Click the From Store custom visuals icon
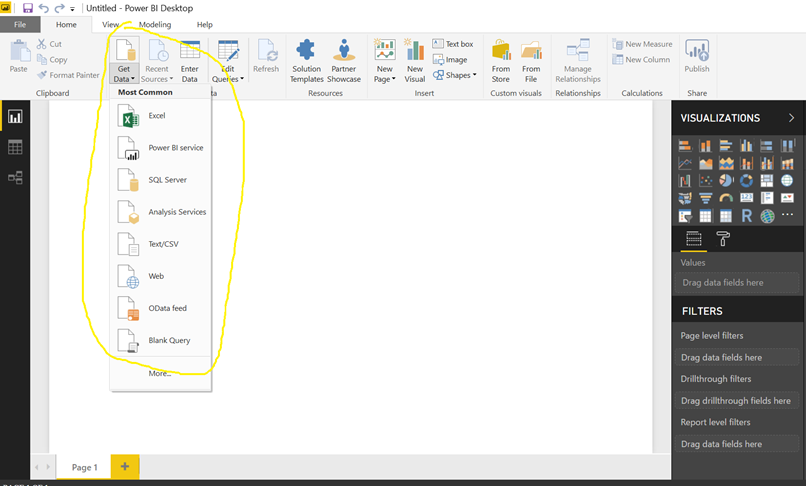Image resolution: width=806 pixels, height=486 pixels. pyautogui.click(x=500, y=60)
